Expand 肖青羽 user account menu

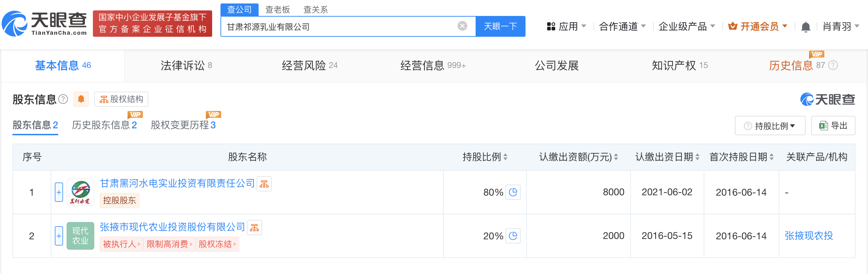[x=841, y=26]
